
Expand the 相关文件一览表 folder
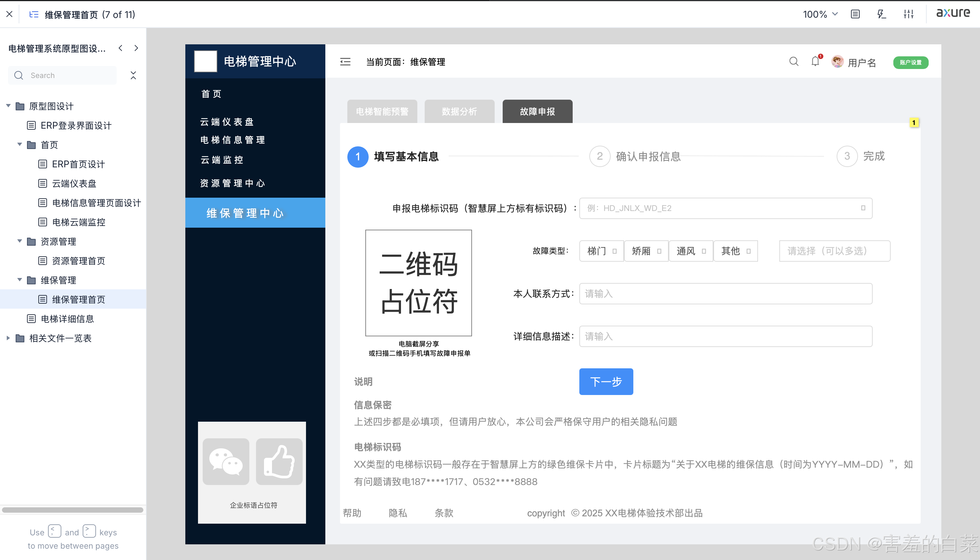click(8, 338)
